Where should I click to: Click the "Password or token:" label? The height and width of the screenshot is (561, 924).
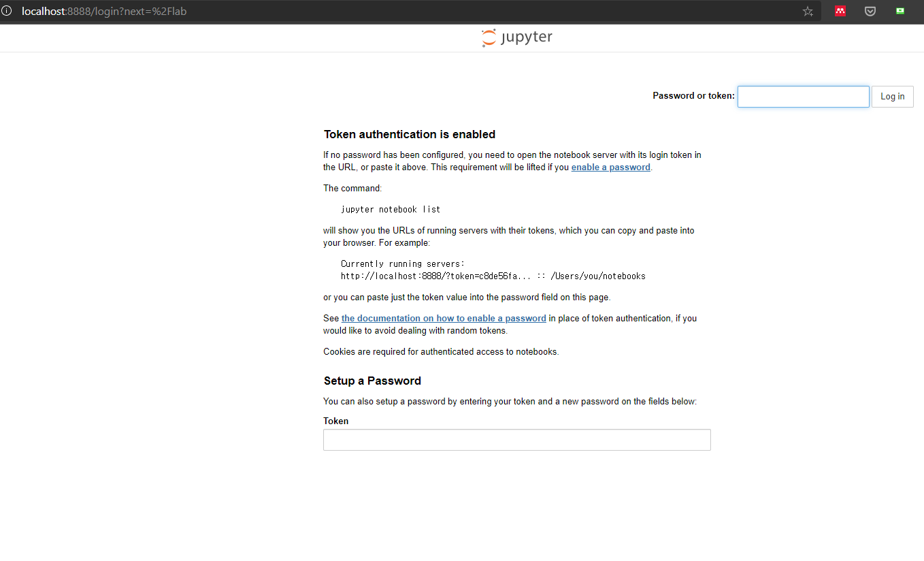pyautogui.click(x=693, y=96)
